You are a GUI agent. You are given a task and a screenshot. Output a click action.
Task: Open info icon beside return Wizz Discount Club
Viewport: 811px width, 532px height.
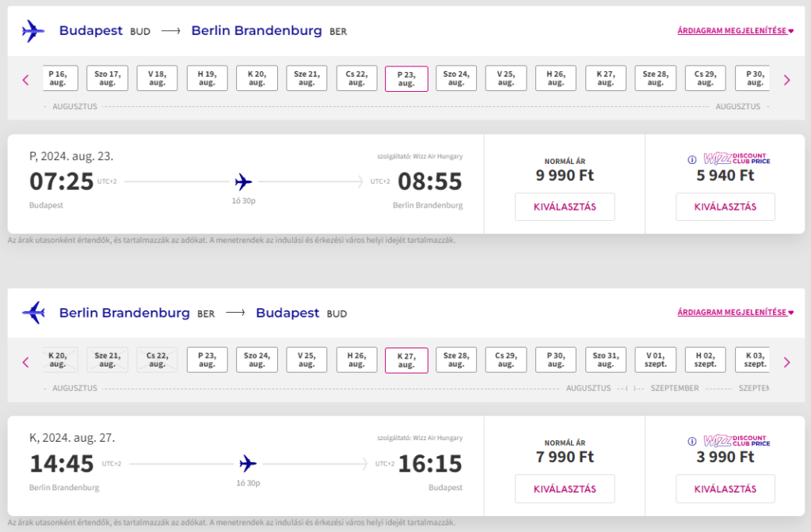[692, 442]
